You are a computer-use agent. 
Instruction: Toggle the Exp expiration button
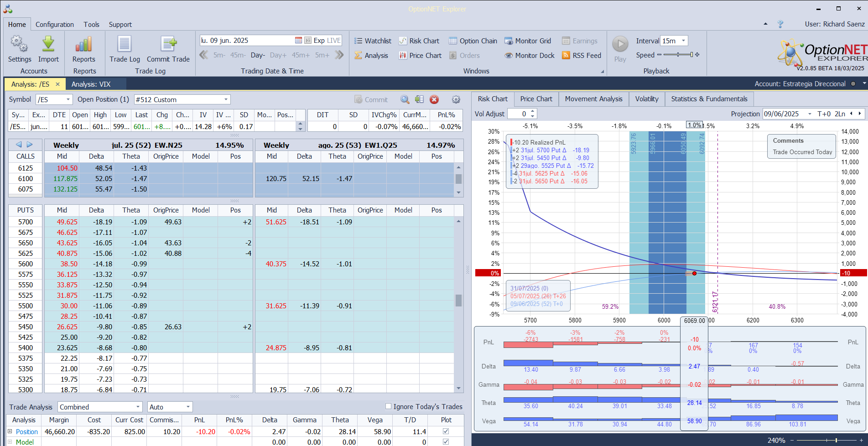[x=319, y=40]
